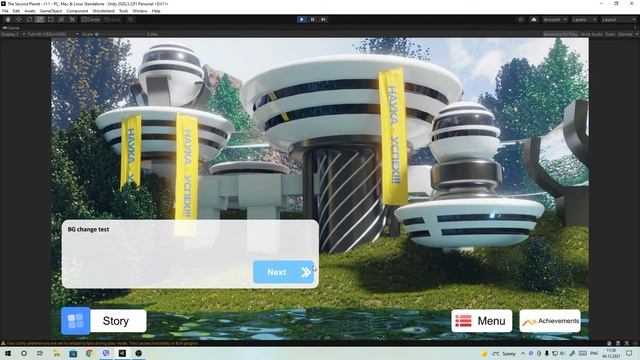Open Windows Search from taskbar
This screenshot has height=360, width=640.
click(x=24, y=353)
